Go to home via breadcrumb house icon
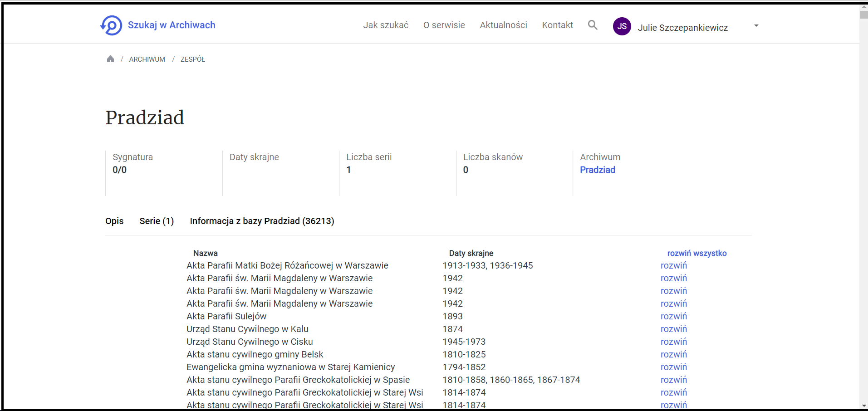868x411 pixels. coord(110,59)
